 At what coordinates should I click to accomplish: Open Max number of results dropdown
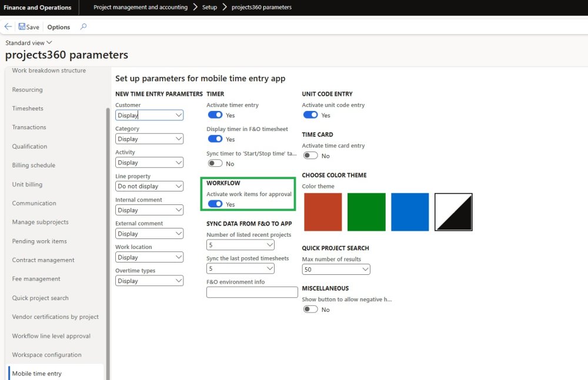click(336, 269)
